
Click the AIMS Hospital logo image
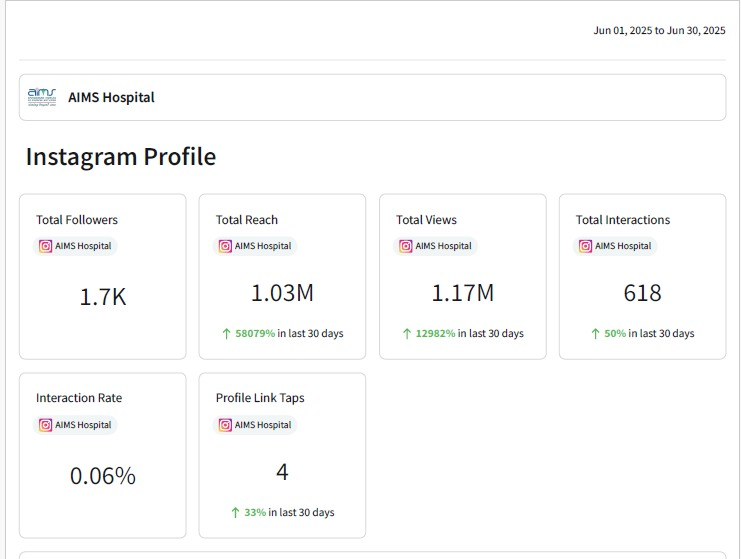click(42, 97)
